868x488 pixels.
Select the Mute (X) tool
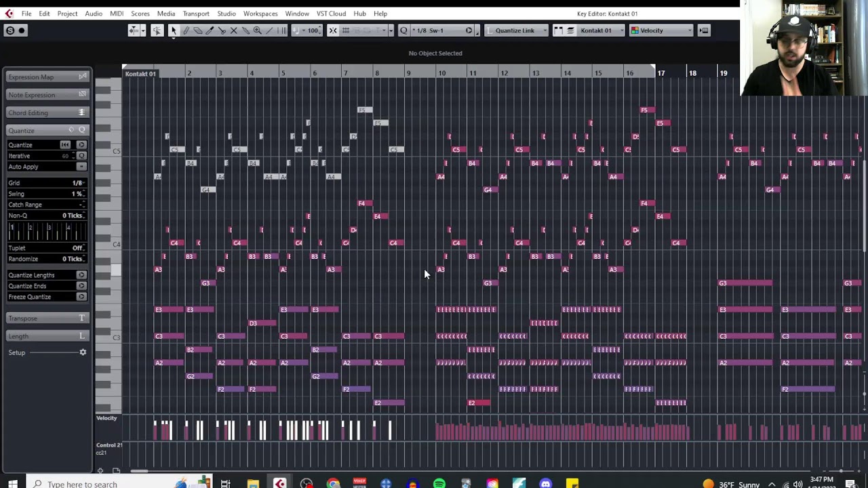[x=234, y=30]
